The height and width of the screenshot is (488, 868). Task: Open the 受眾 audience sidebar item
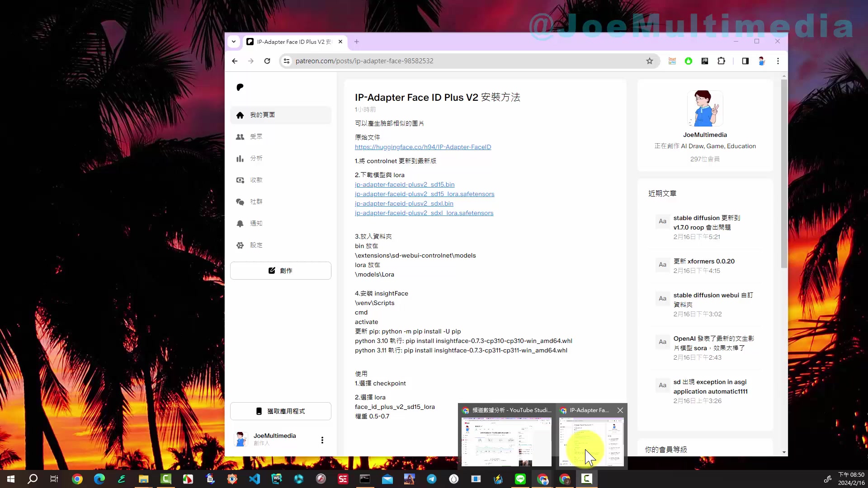click(255, 136)
